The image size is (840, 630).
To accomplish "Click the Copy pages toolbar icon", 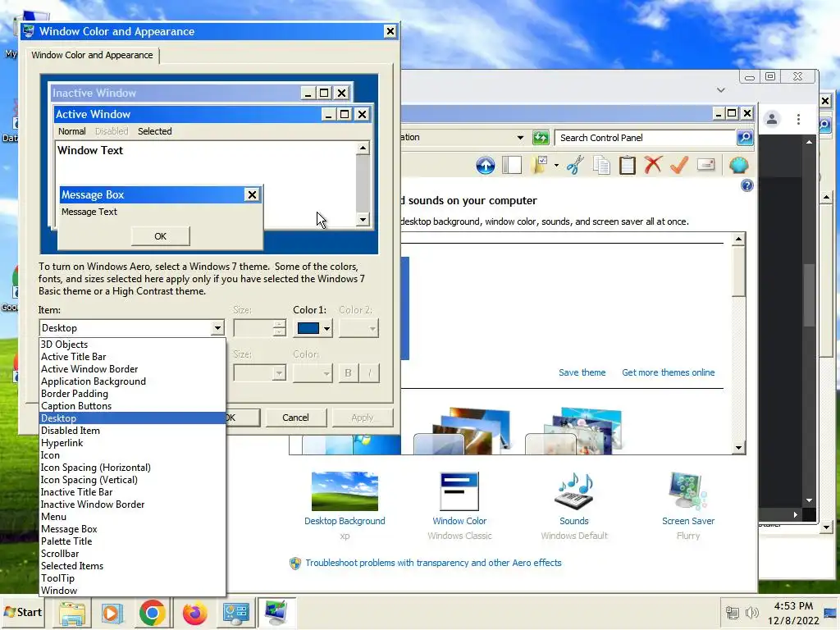I will (x=601, y=165).
